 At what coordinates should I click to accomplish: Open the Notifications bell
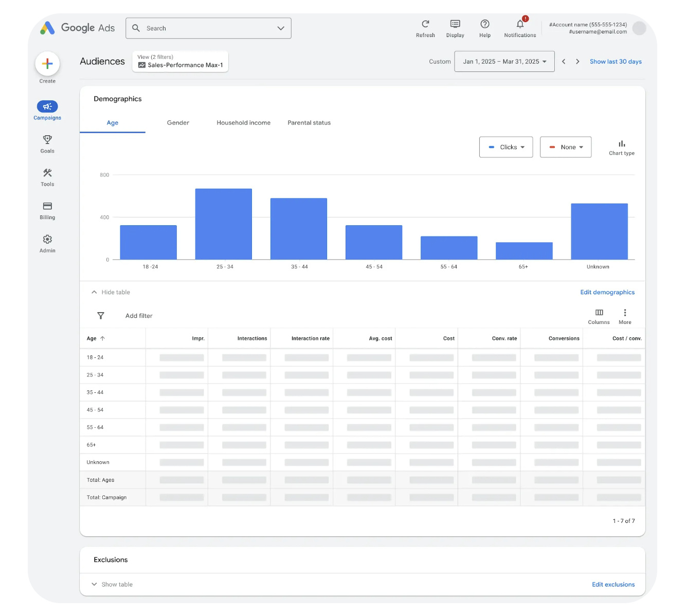[520, 24]
